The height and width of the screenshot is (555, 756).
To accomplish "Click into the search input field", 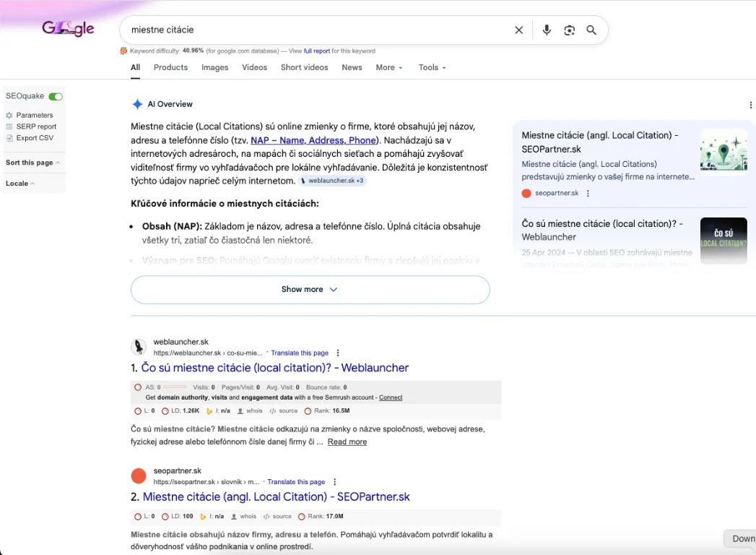I will click(310, 30).
